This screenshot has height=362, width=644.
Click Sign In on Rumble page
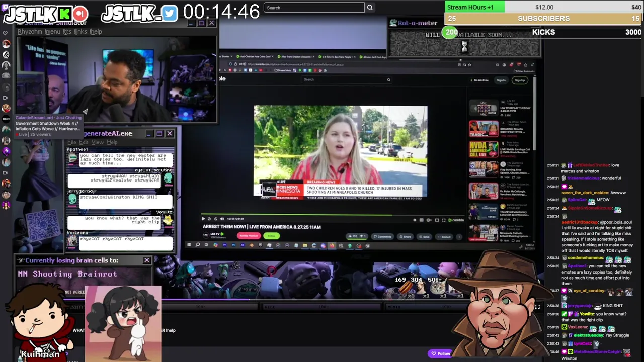point(501,80)
